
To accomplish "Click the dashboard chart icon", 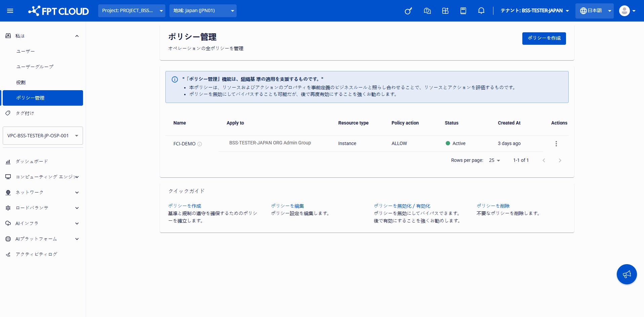I will [8, 162].
